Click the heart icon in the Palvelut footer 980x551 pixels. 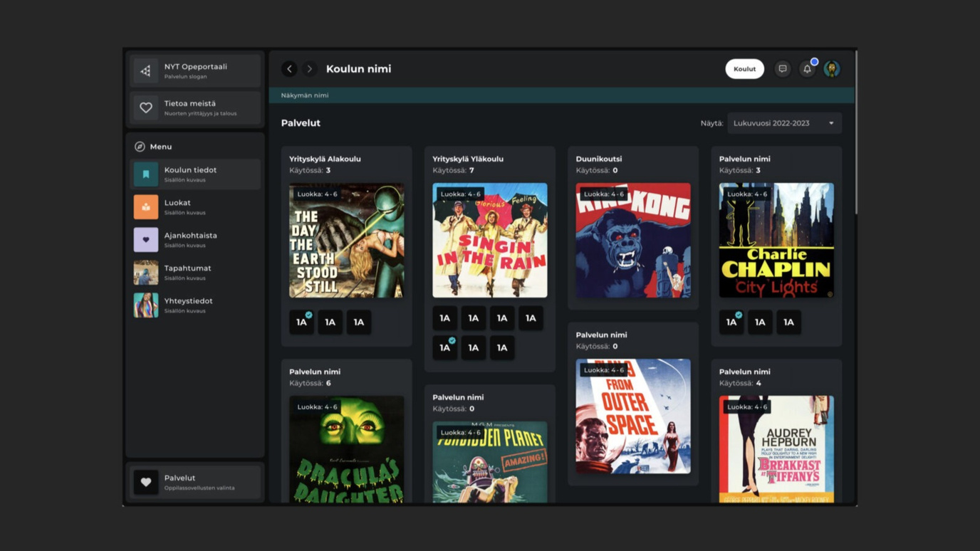146,483
